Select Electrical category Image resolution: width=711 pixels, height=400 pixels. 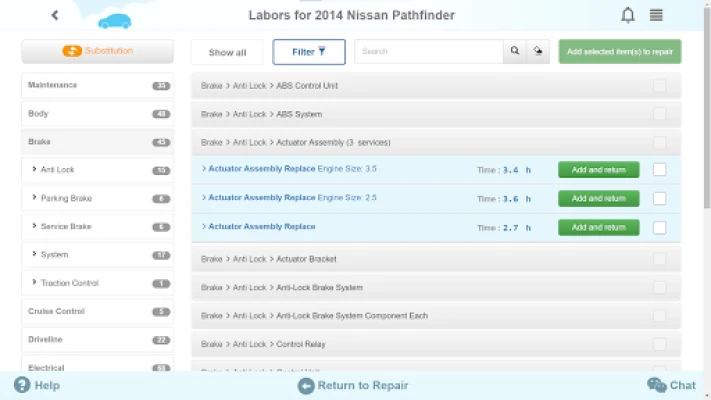(97, 365)
